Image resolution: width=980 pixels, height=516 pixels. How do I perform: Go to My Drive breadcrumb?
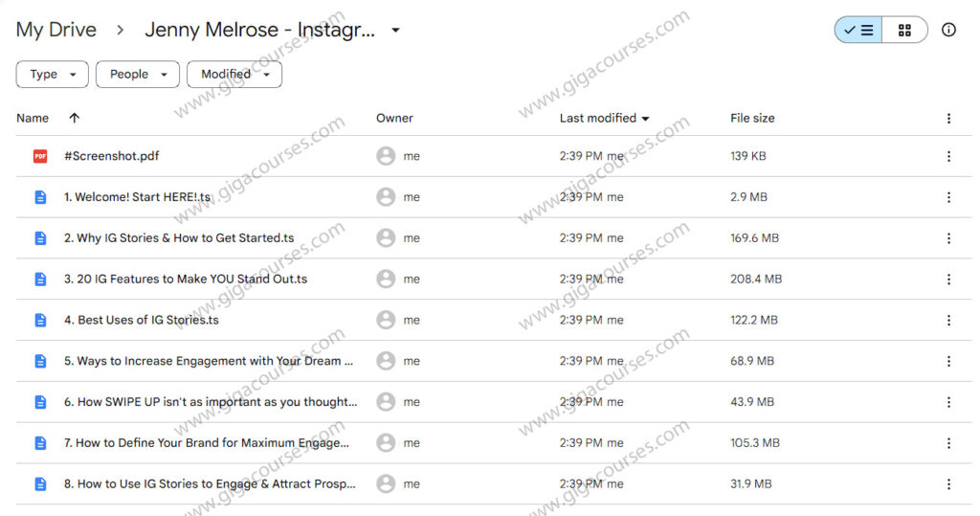pyautogui.click(x=56, y=30)
